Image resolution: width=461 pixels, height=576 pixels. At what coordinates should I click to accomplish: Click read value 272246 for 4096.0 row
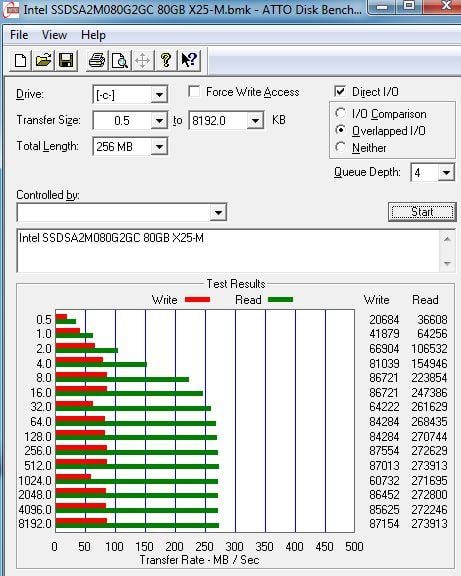[x=429, y=510]
